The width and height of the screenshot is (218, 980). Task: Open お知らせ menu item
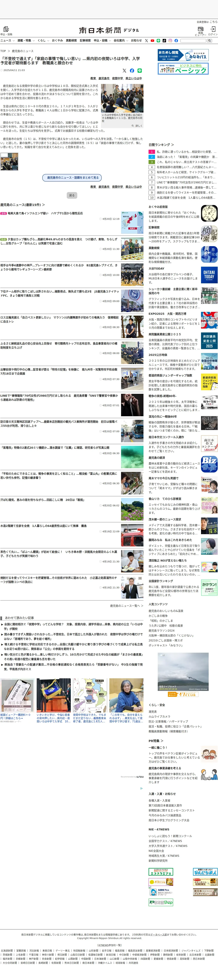pyautogui.click(x=136, y=41)
